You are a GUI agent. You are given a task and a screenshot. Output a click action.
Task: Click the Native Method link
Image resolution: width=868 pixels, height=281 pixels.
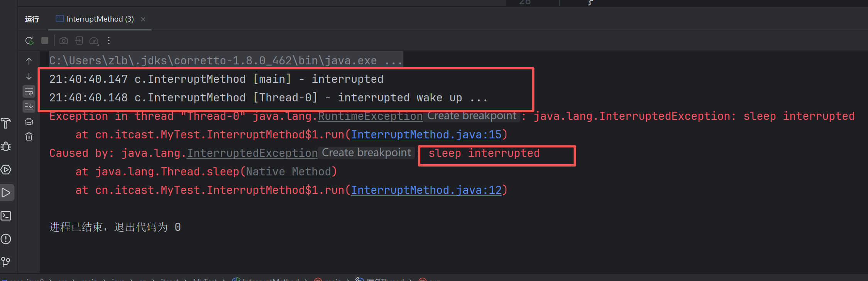pos(288,172)
